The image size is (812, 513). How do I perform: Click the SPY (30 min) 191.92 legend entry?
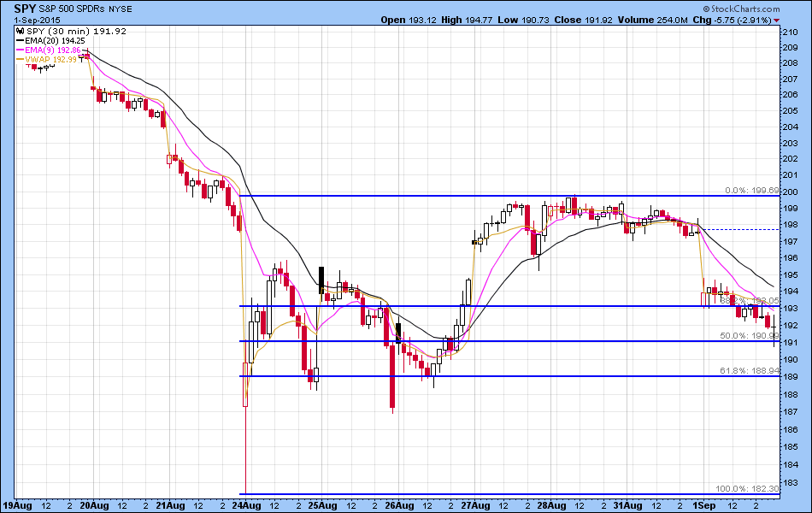click(x=76, y=31)
